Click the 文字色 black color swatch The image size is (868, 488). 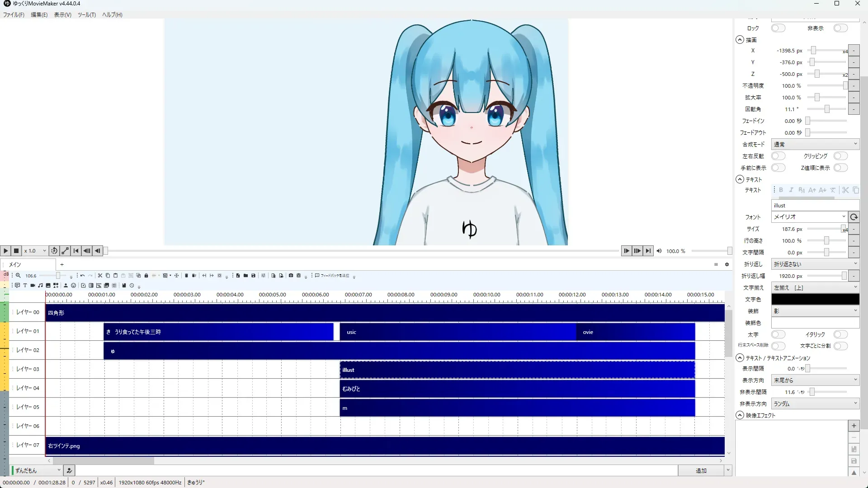(815, 299)
